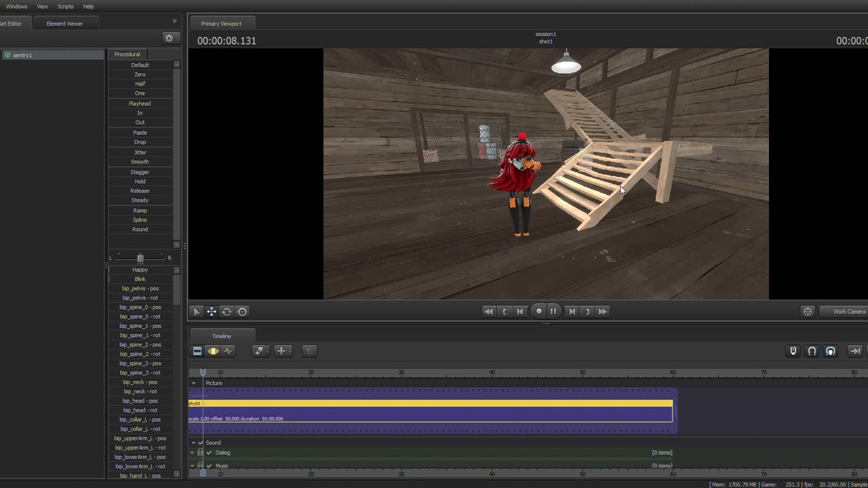Toggle the Dialog track lock
The width and height of the screenshot is (868, 488).
pyautogui.click(x=200, y=453)
